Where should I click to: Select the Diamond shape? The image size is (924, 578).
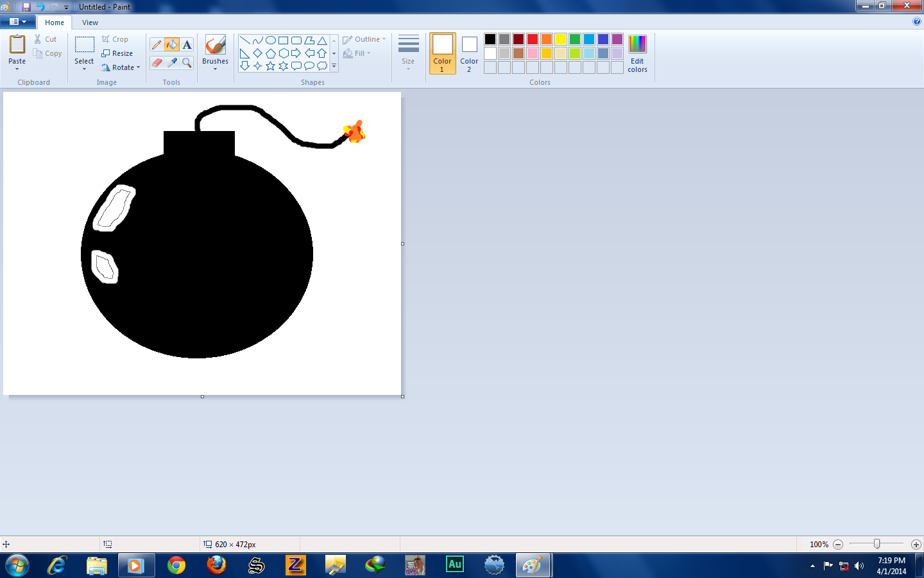(257, 53)
